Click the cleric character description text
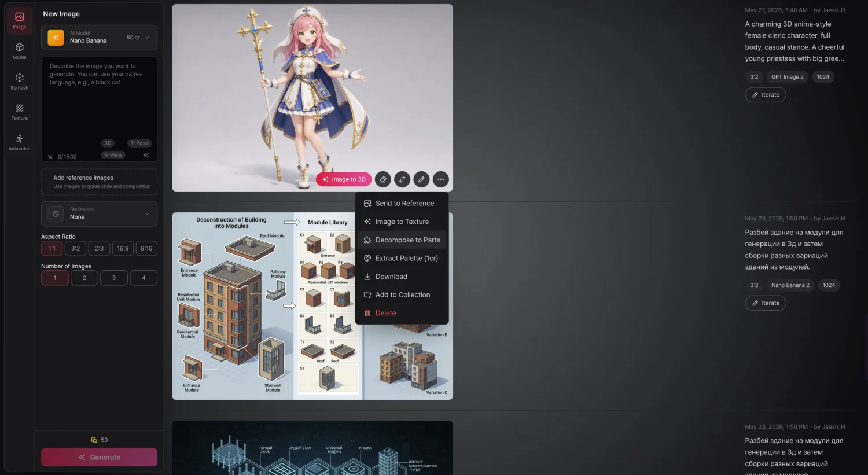The image size is (868, 475). 795,41
